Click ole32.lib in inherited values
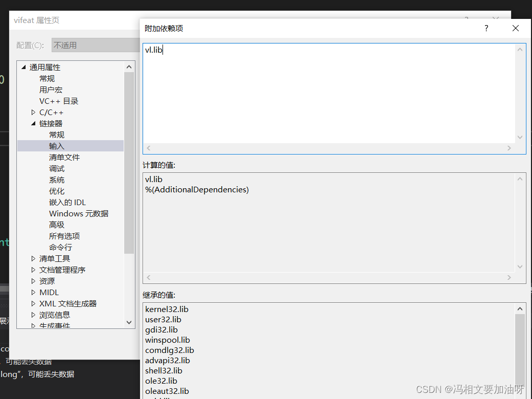Viewport: 532px width, 399px height. 161,381
